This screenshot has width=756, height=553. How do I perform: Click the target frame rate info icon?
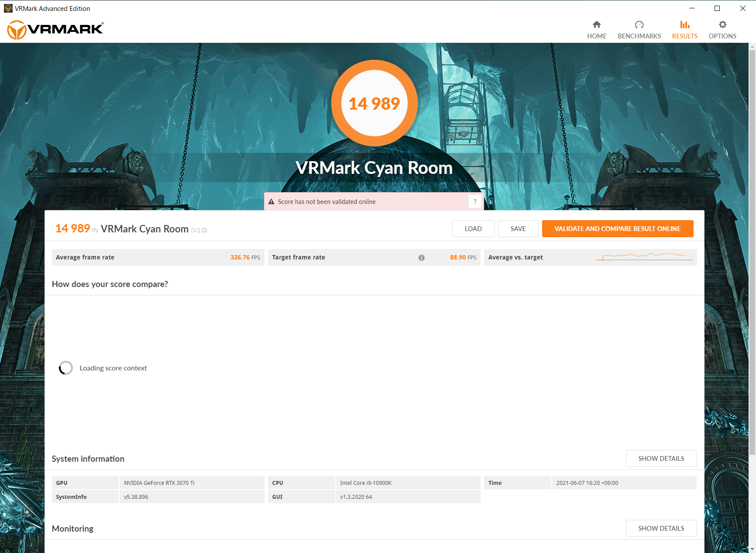click(421, 258)
